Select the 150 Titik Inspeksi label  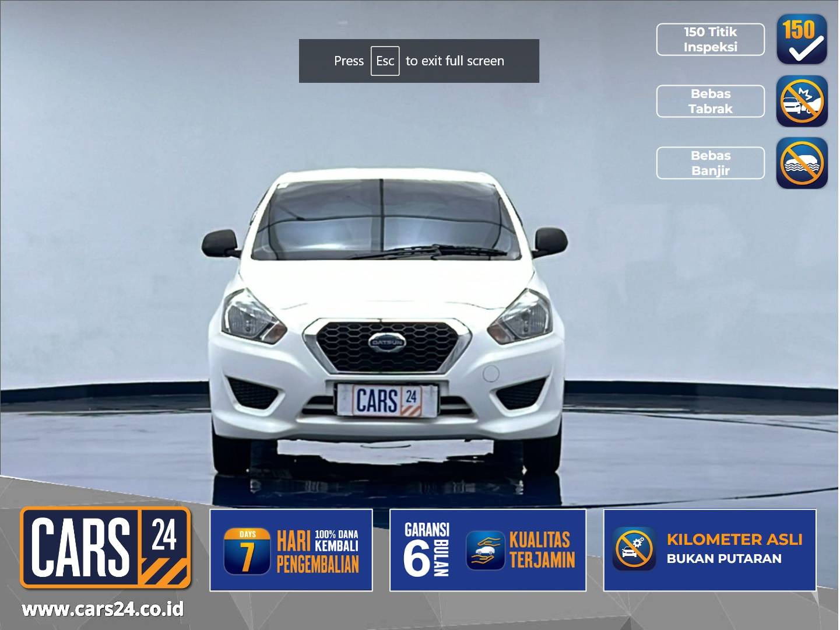coord(711,40)
